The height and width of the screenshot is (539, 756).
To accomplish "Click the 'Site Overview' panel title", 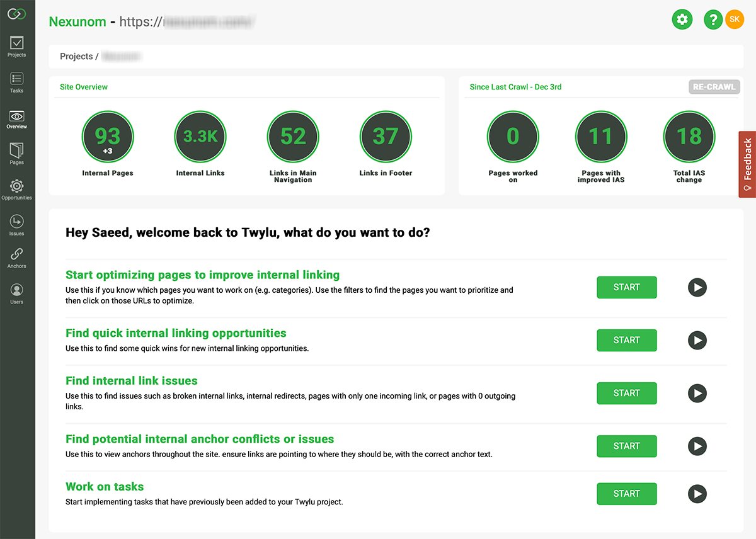I will (84, 87).
